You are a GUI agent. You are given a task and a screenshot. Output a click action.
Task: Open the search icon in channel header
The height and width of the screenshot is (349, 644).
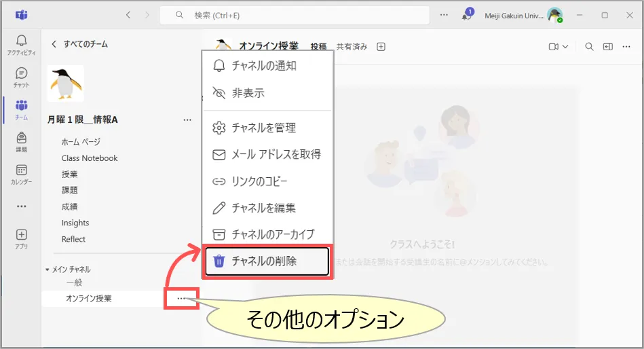pos(589,47)
